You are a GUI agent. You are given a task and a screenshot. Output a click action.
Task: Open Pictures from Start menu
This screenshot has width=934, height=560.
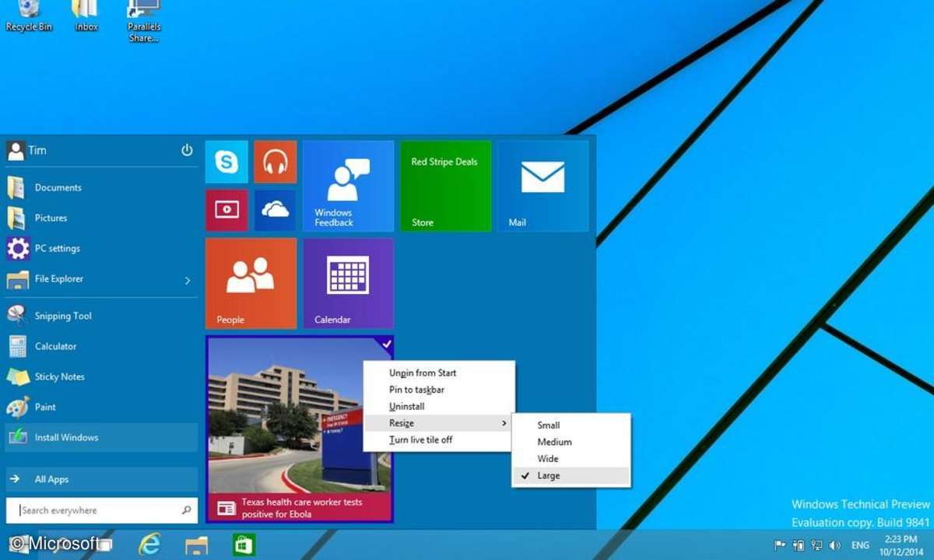pyautogui.click(x=101, y=218)
